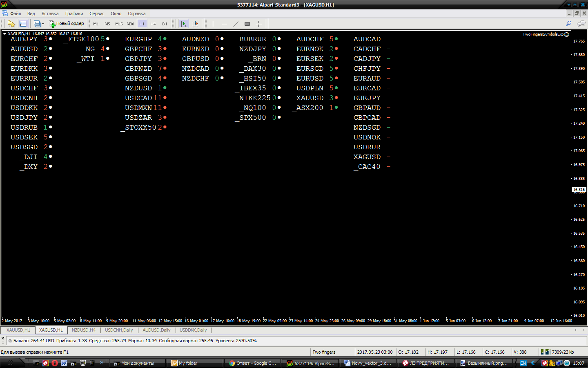
Task: Select the rectangle drawing tool
Action: [247, 24]
